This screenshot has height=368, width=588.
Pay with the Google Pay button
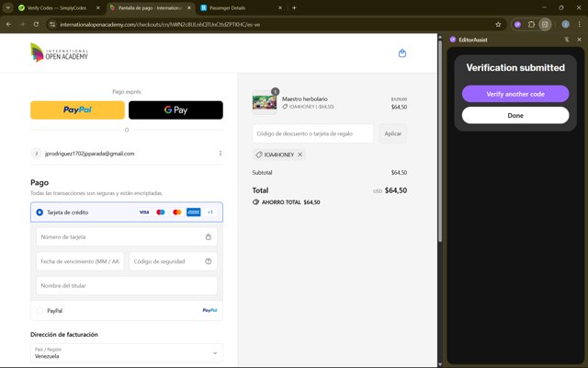click(175, 109)
